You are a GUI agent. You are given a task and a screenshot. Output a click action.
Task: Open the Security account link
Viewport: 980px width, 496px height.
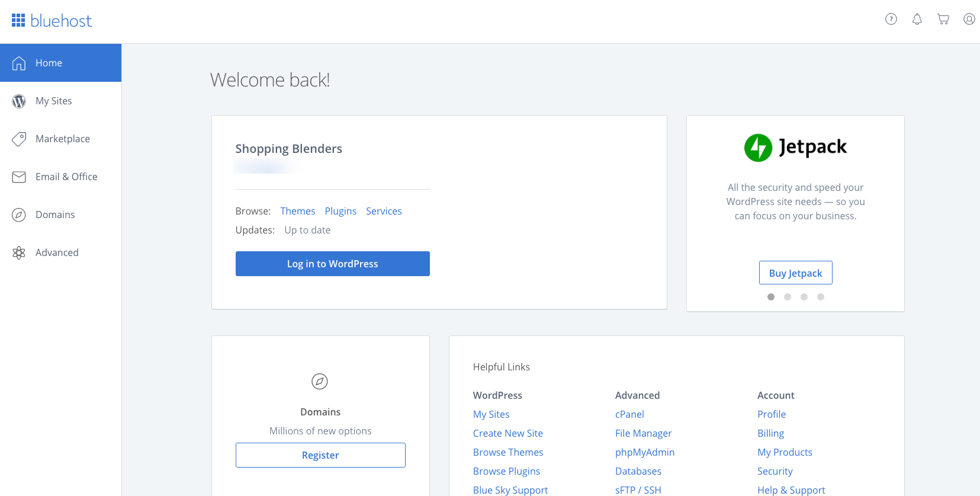point(775,471)
